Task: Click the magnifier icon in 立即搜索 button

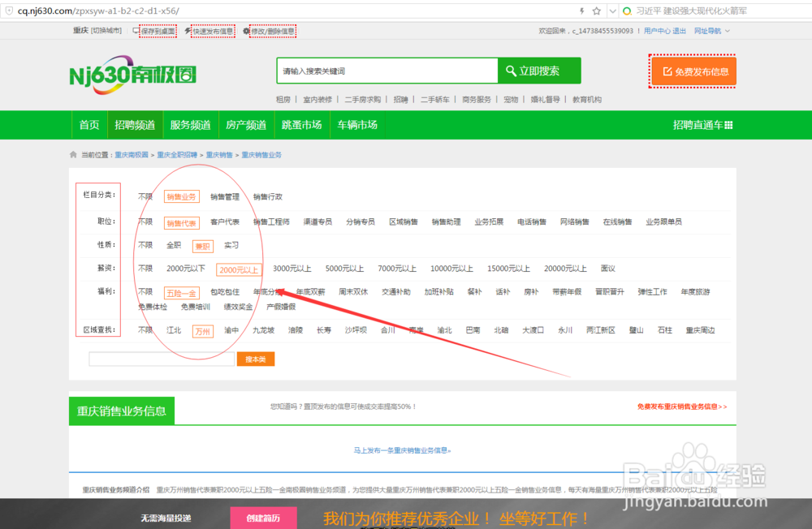Action: click(509, 71)
